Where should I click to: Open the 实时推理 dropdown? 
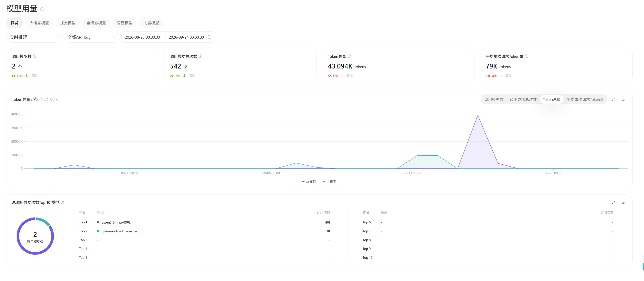pos(34,37)
